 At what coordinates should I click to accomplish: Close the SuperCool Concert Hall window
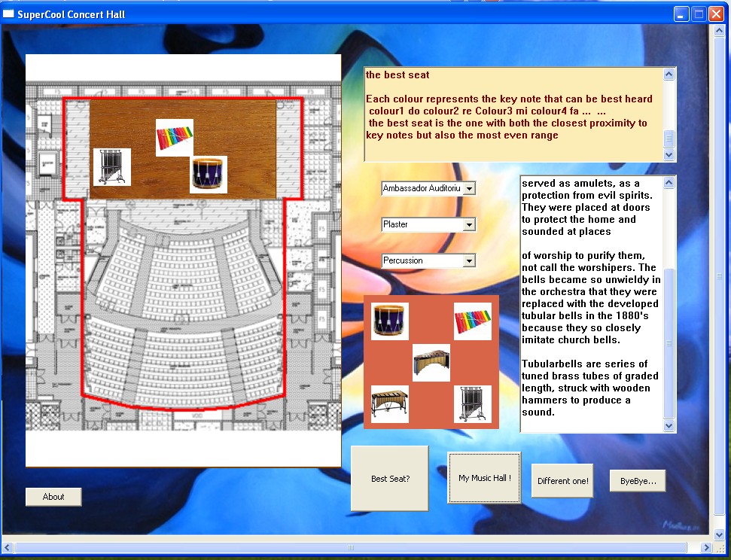pos(716,14)
